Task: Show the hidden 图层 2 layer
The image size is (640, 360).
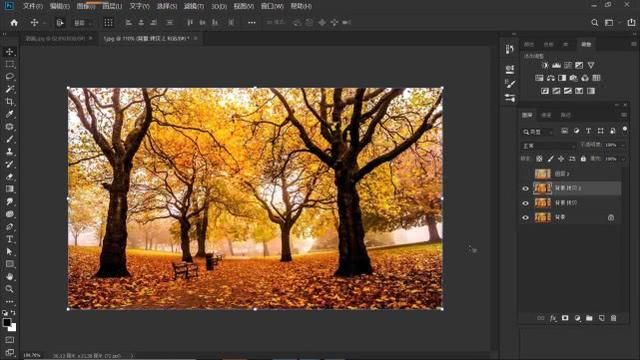Action: (x=525, y=174)
